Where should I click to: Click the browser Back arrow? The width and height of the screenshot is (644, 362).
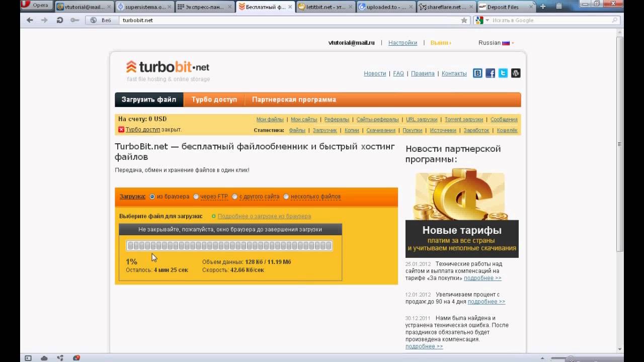coord(30,20)
